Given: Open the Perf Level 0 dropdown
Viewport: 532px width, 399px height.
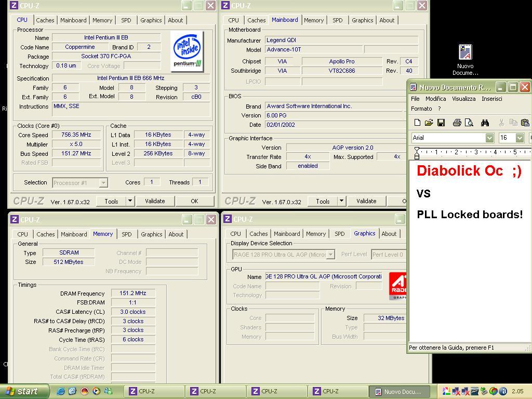Looking at the screenshot, I should tap(389, 255).
